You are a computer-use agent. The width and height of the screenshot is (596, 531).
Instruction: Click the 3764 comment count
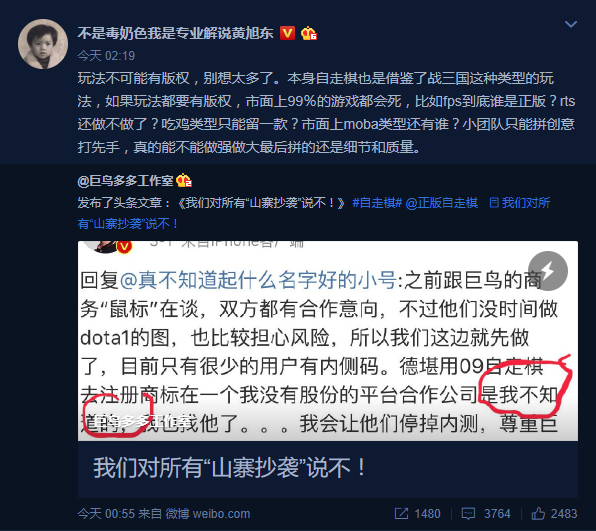pyautogui.click(x=497, y=514)
